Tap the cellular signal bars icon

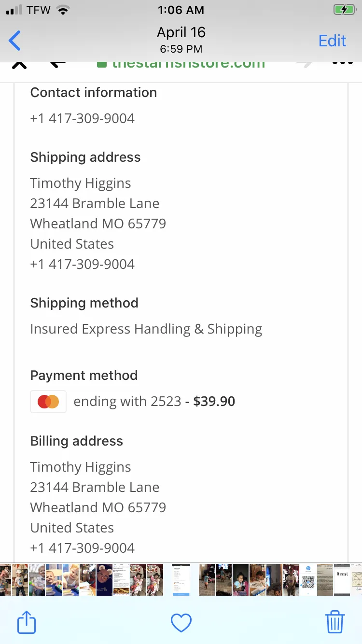(x=14, y=10)
